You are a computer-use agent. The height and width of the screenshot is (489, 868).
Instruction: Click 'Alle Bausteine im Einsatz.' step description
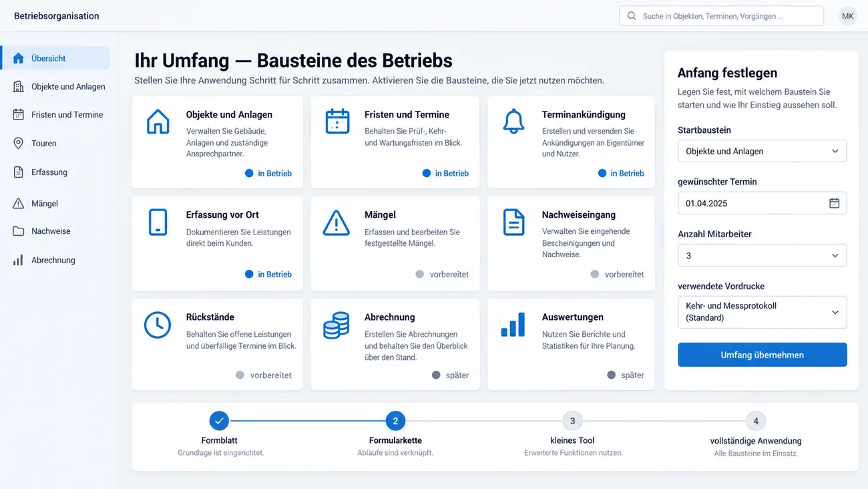click(x=756, y=454)
